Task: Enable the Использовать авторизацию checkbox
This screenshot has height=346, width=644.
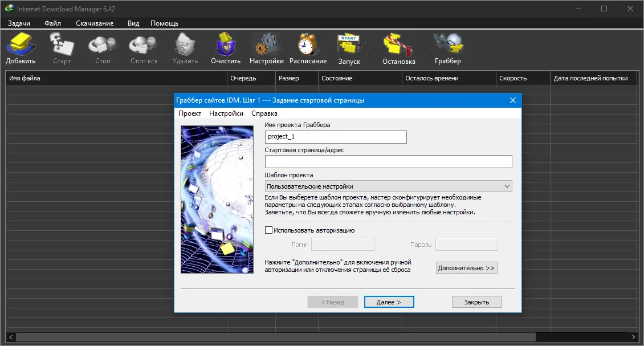Action: pos(268,230)
